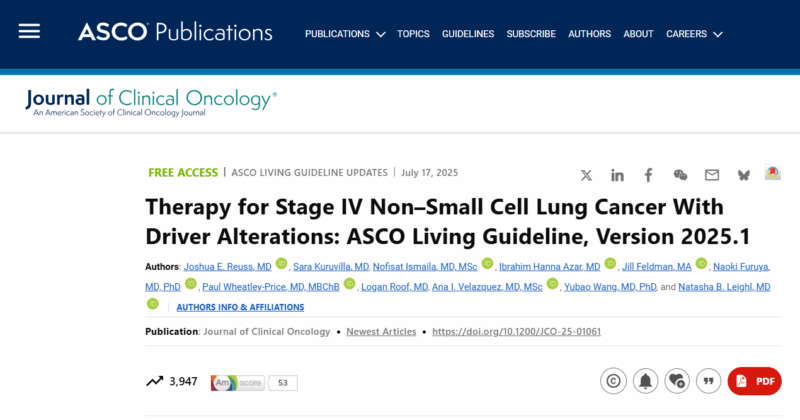Share article on LinkedIn

[x=617, y=176]
